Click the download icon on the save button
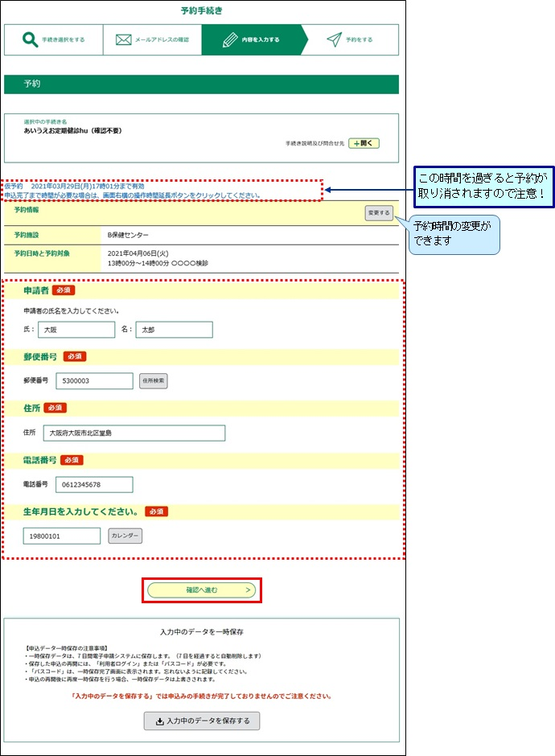The height and width of the screenshot is (756, 555). click(159, 721)
